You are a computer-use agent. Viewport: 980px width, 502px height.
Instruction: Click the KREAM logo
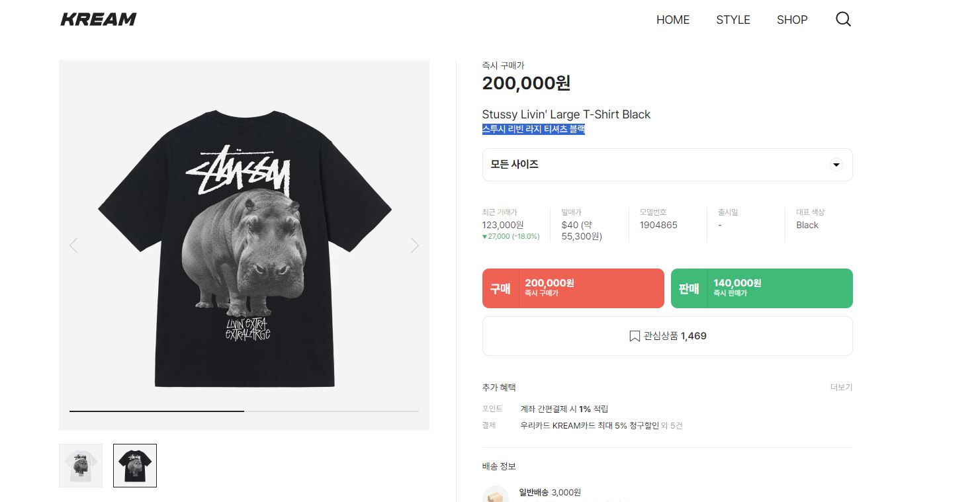[x=99, y=19]
